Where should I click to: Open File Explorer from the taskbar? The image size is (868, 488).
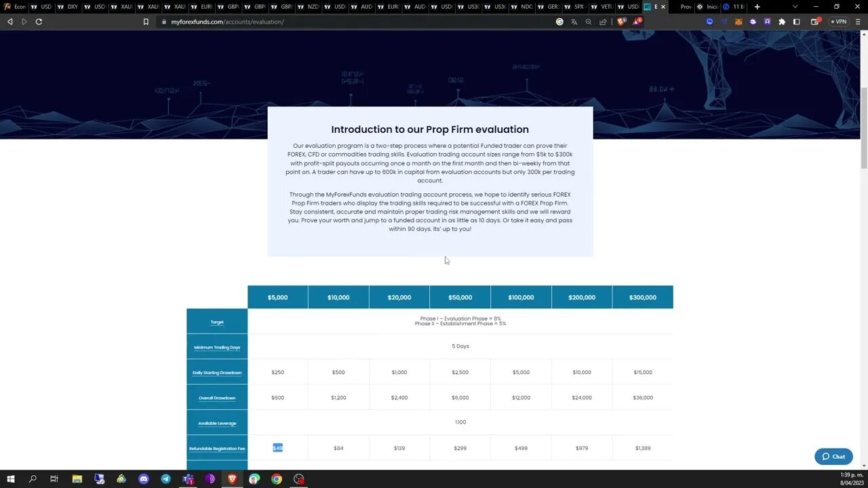tap(77, 479)
